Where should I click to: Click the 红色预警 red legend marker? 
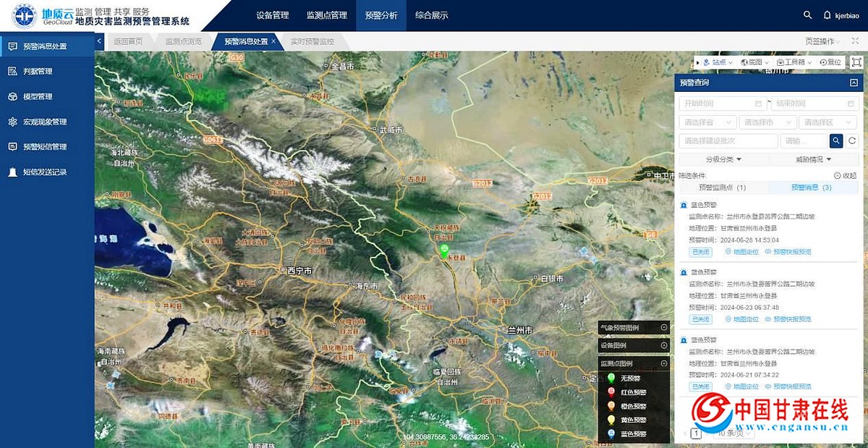pyautogui.click(x=611, y=392)
